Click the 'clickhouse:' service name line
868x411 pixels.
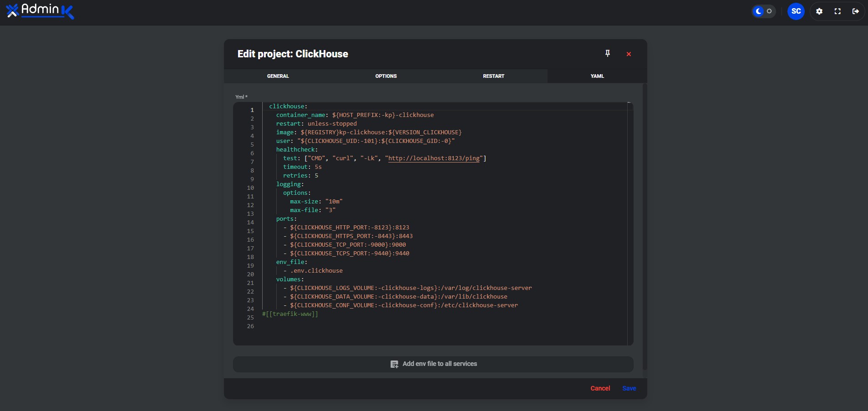click(x=288, y=107)
